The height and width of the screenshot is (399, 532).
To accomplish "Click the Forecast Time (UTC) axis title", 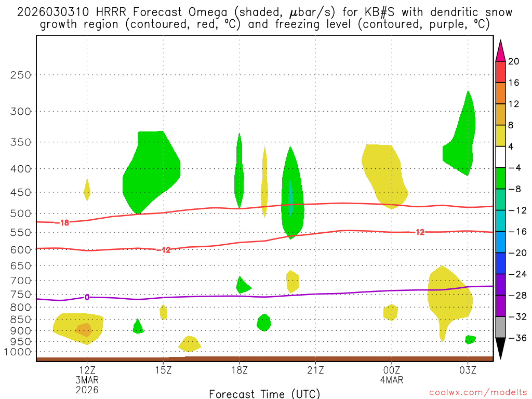I will click(264, 394).
